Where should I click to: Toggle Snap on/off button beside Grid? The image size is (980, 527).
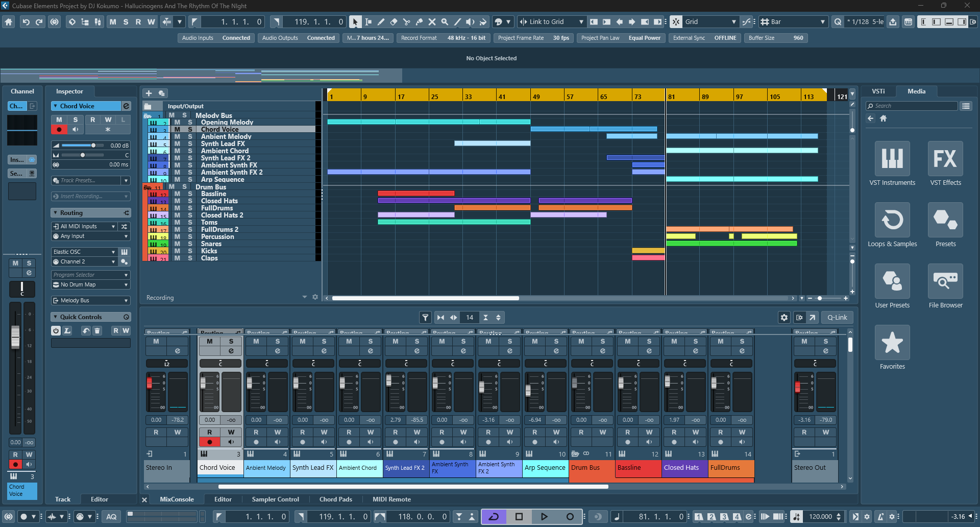tap(676, 22)
